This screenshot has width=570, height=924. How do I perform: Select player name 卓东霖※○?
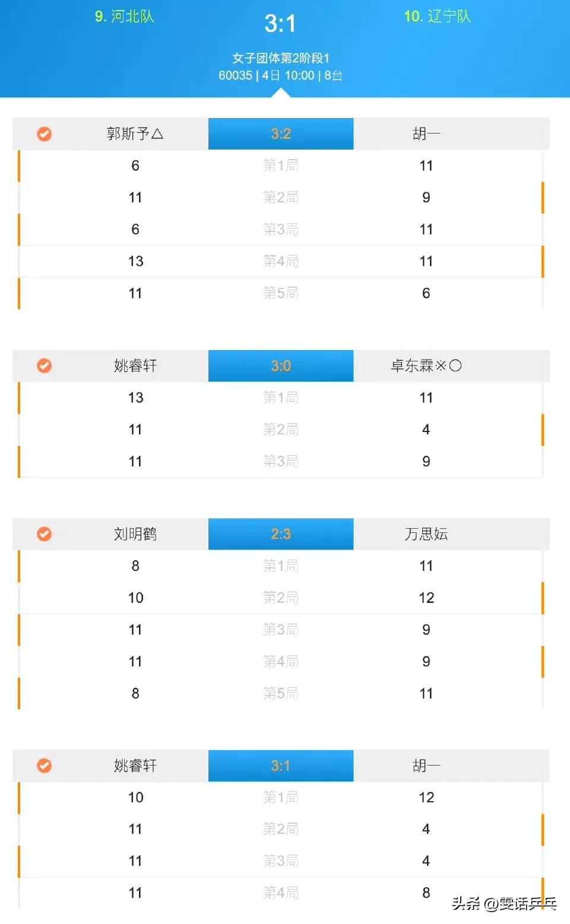(426, 366)
